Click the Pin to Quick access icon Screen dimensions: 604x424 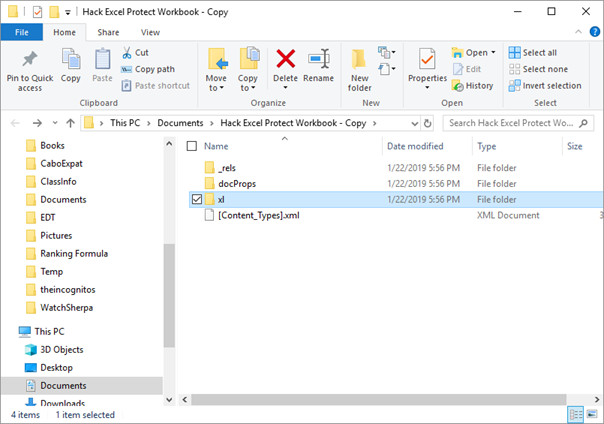(x=30, y=59)
